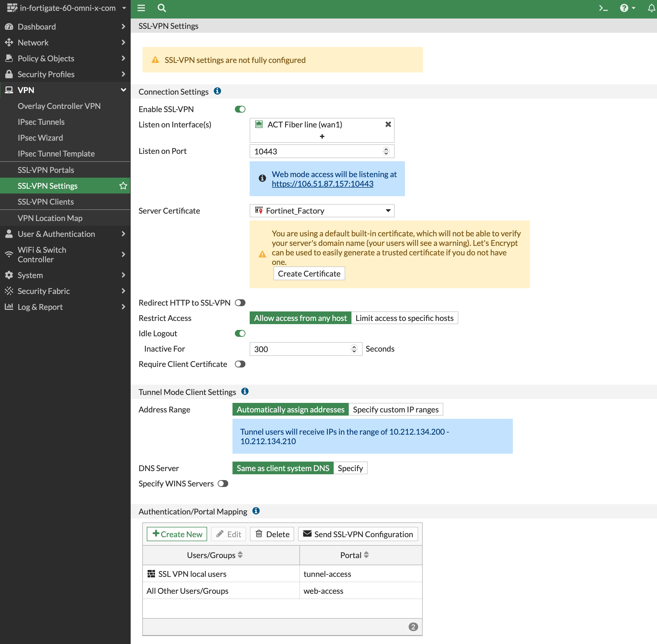Click the Create Certificate button

tap(309, 274)
